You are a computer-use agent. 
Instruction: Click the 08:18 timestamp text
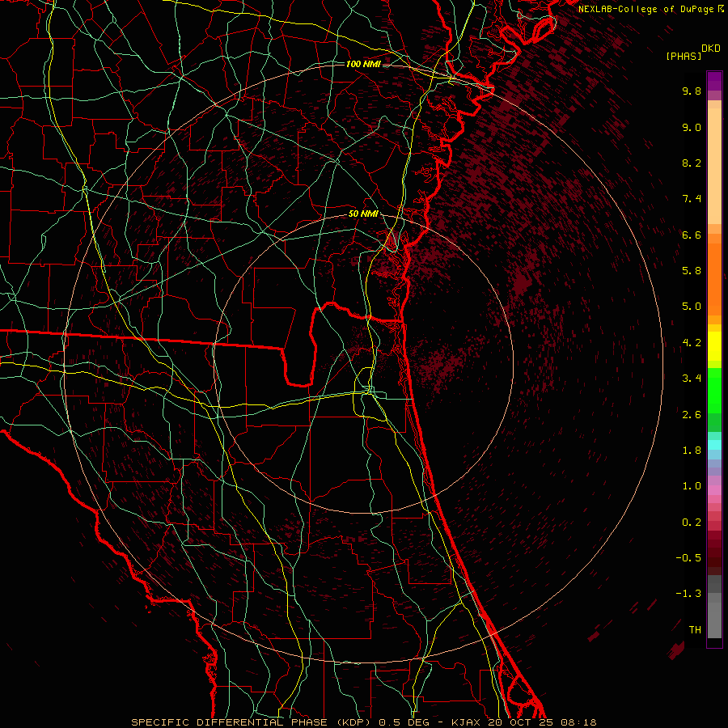click(x=578, y=722)
